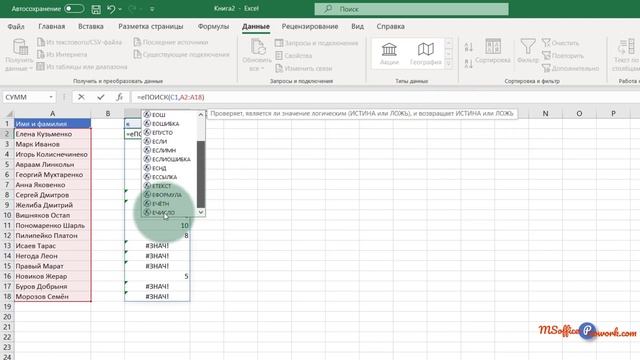Toggle the Автосохранение switch
The image size is (640, 360).
click(x=74, y=9)
